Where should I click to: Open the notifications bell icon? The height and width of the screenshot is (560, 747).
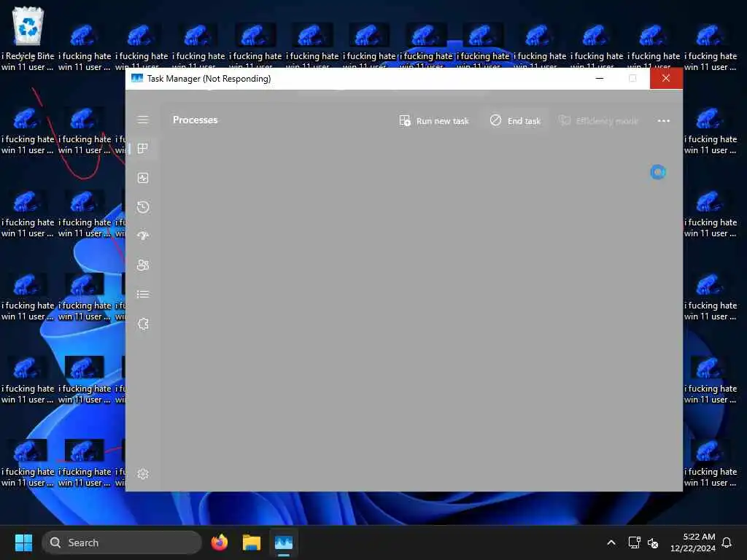pyautogui.click(x=727, y=542)
